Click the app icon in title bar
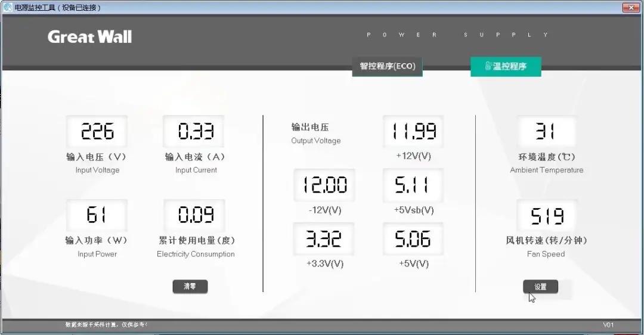 [x=7, y=7]
